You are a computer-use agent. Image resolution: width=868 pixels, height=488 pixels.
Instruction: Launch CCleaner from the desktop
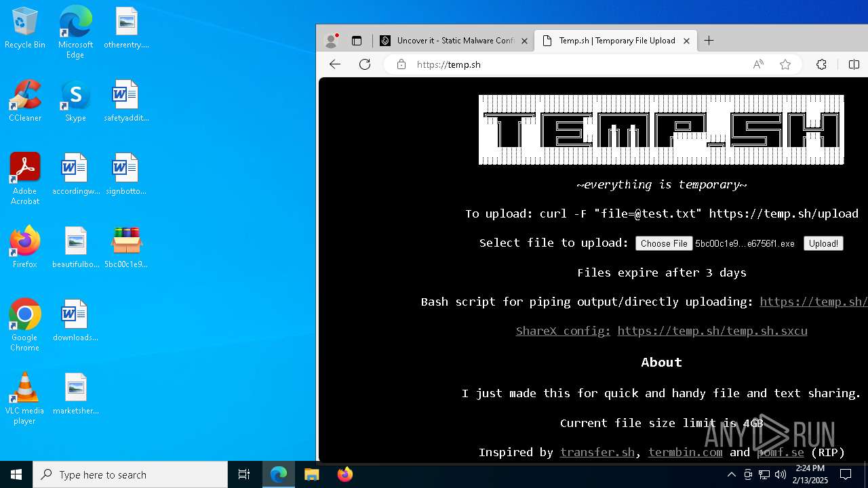point(24,102)
